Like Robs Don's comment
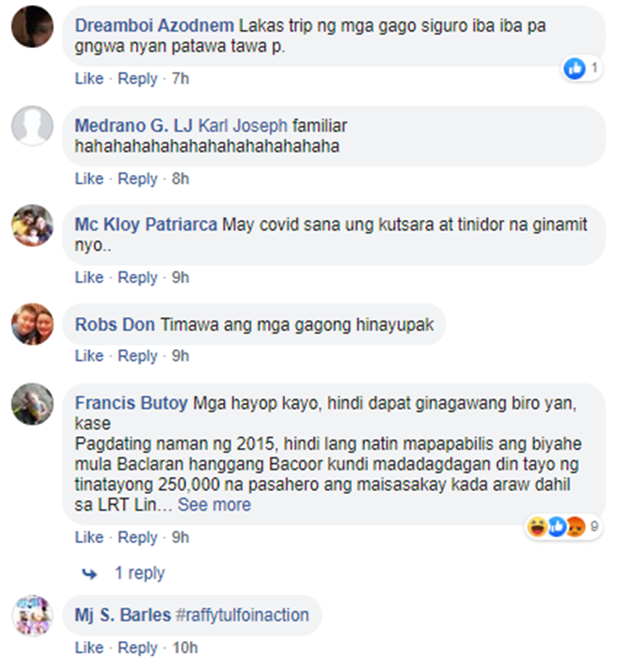 tap(89, 356)
